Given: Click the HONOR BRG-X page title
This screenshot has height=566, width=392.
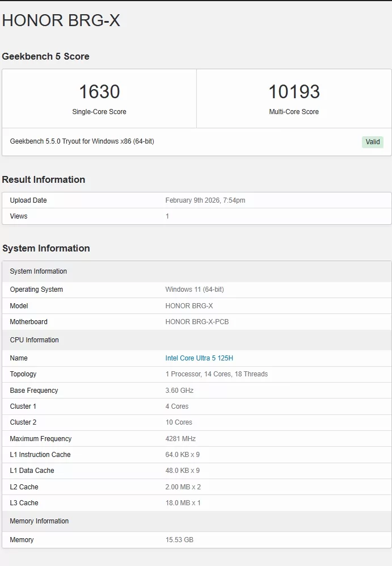Looking at the screenshot, I should coord(61,20).
